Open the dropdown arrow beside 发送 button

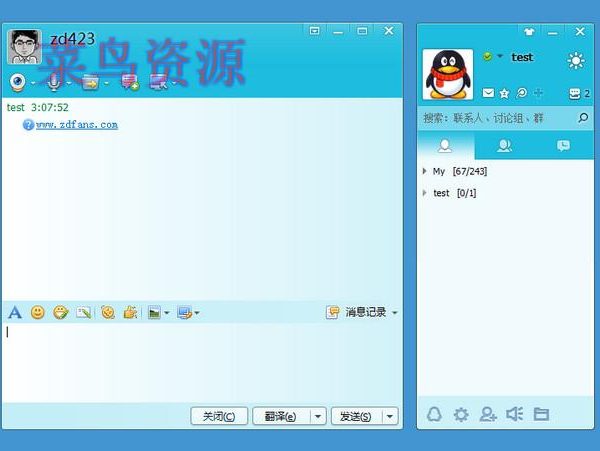[390, 416]
